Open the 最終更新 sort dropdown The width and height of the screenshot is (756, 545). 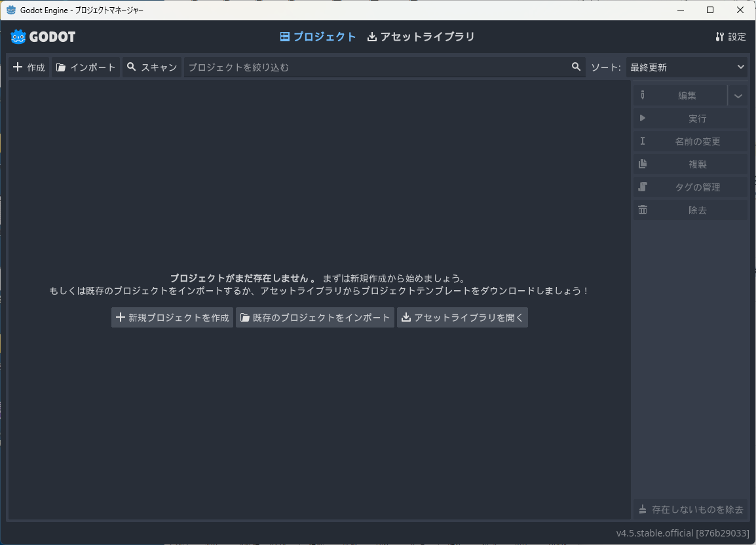[x=687, y=67]
